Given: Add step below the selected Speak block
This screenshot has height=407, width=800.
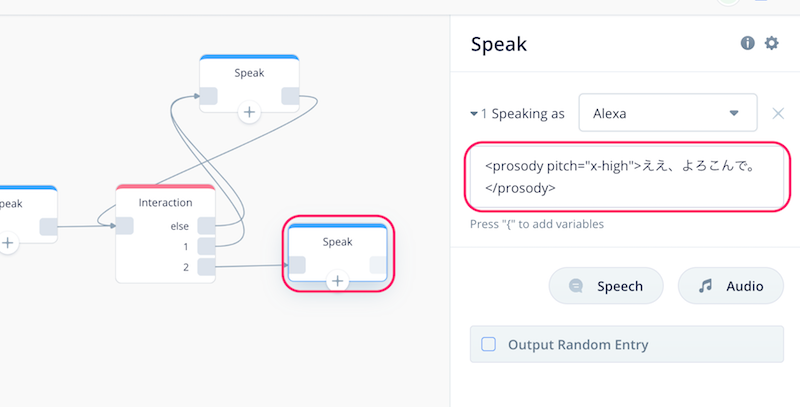Looking at the screenshot, I should click(337, 281).
